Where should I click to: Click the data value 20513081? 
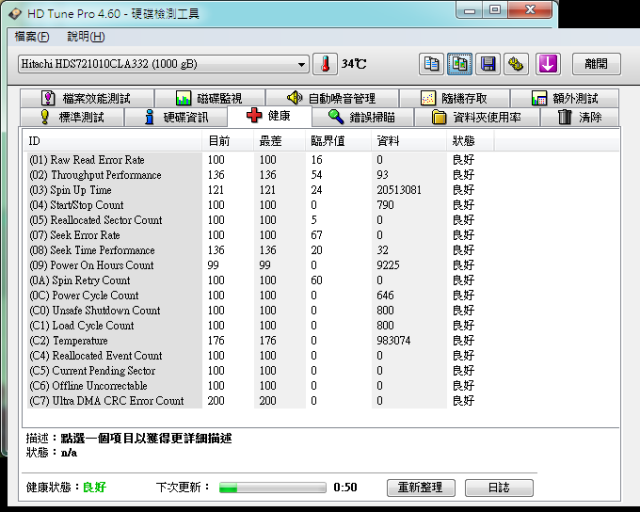399,190
